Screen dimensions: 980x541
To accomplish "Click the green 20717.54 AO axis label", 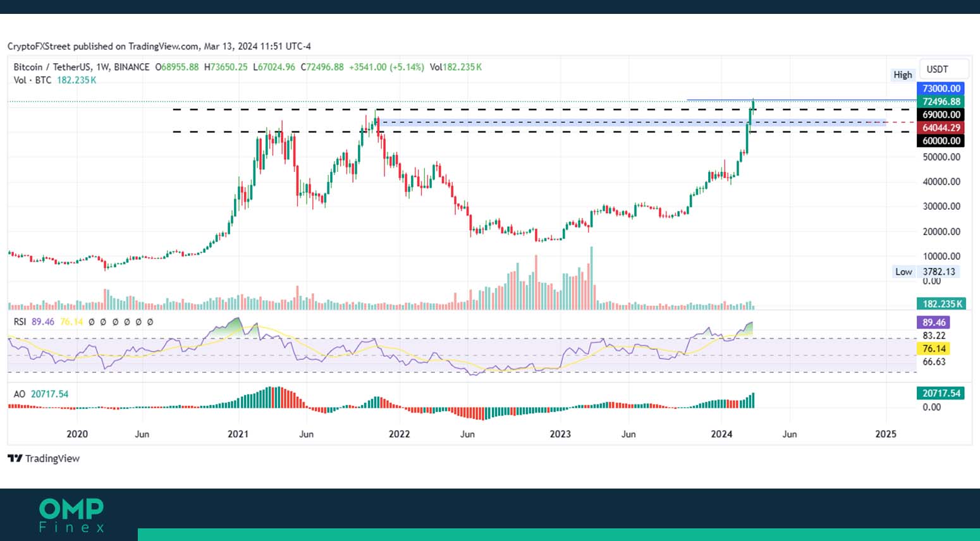I will pyautogui.click(x=941, y=393).
